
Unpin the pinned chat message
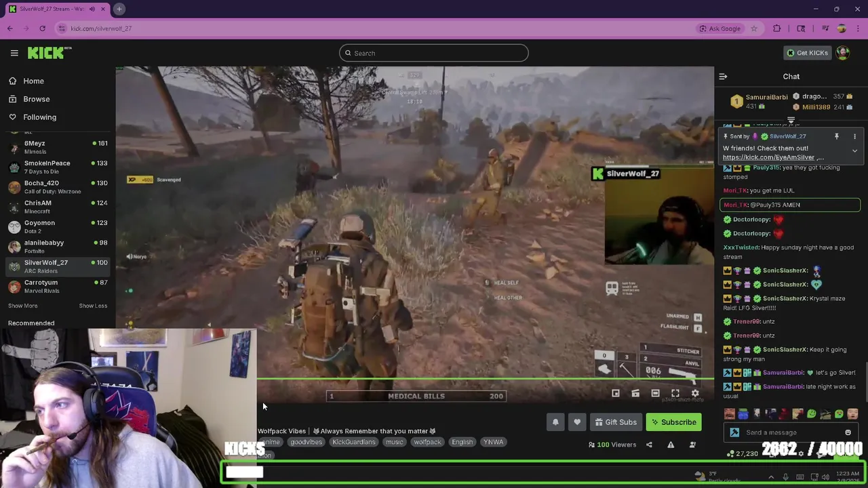coord(836,136)
